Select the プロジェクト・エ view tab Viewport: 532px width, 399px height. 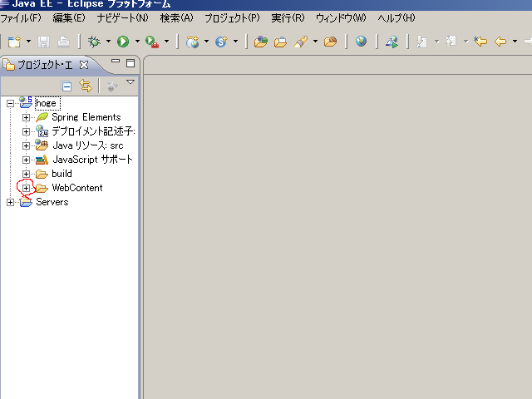[44, 65]
